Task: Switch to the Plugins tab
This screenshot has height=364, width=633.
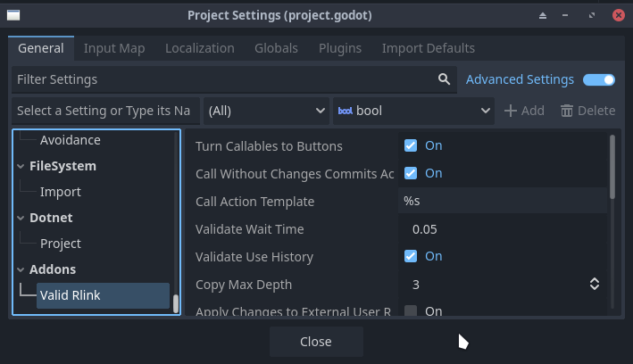Action: pyautogui.click(x=340, y=48)
